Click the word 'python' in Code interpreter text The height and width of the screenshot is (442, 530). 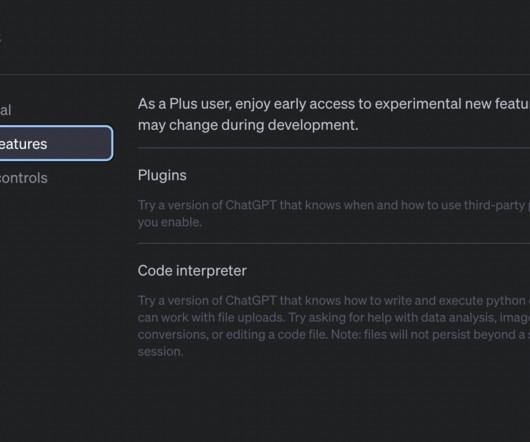tap(506, 301)
